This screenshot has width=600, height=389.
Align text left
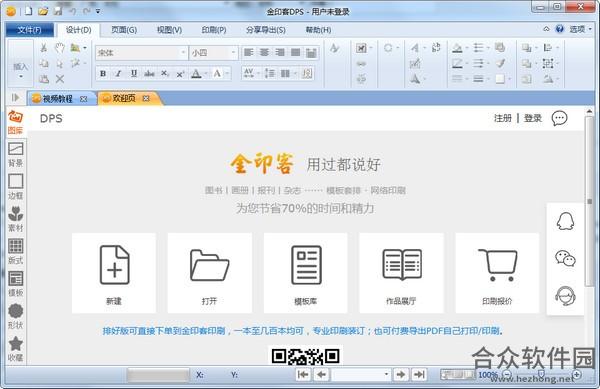249,52
